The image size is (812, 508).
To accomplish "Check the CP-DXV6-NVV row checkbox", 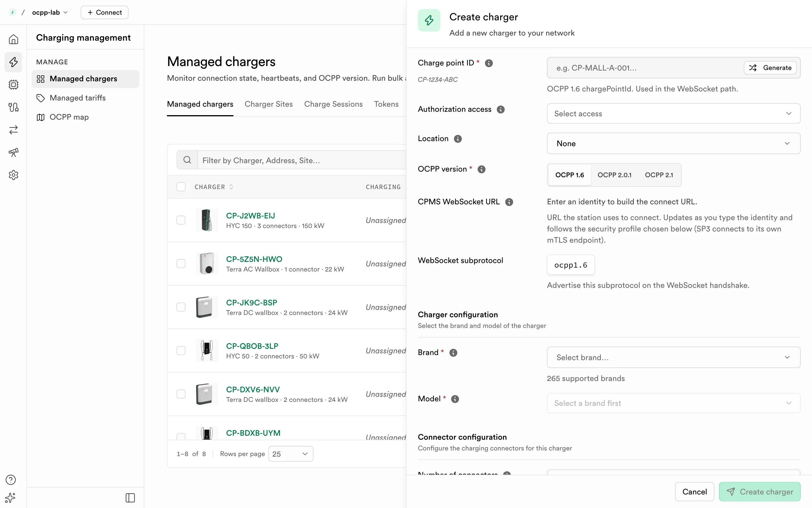I will [x=181, y=394].
